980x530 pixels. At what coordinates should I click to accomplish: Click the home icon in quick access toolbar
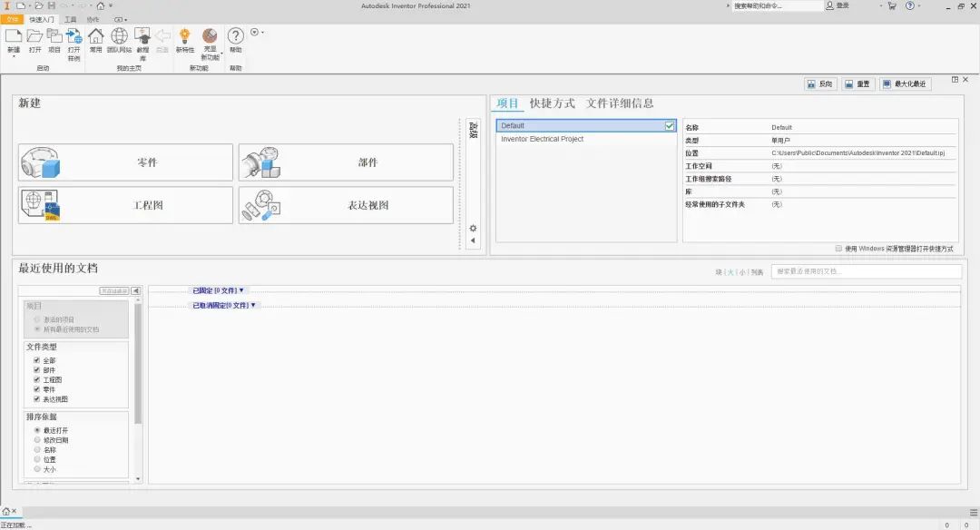(101, 5)
